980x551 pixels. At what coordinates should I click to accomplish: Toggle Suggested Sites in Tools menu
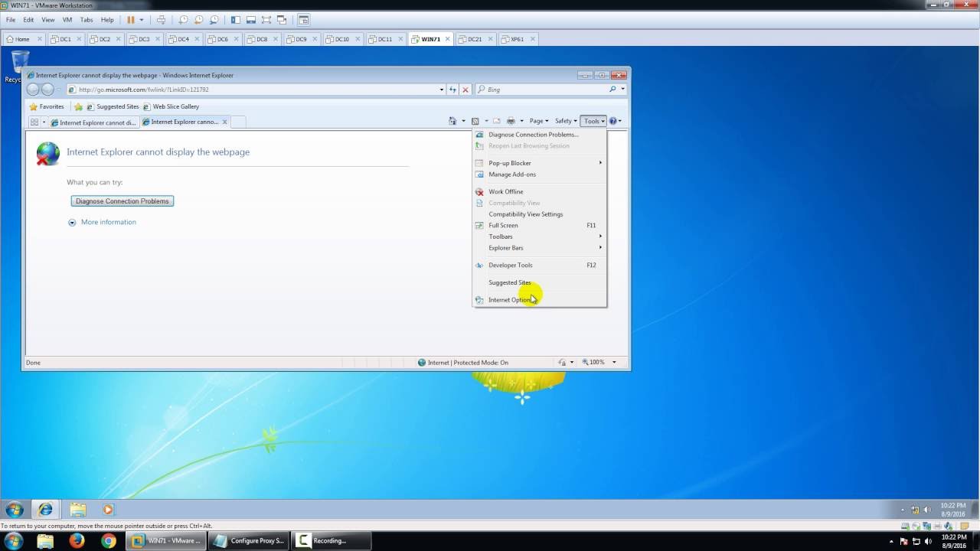tap(539, 283)
